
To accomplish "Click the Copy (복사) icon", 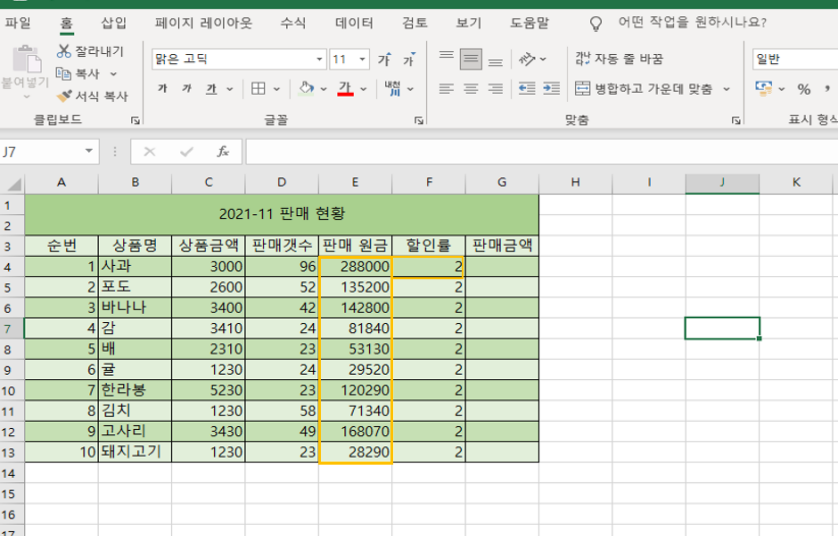I will coord(64,73).
